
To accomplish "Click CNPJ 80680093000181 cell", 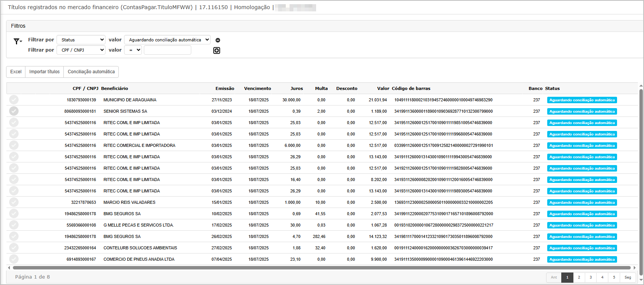I will click(80, 112).
